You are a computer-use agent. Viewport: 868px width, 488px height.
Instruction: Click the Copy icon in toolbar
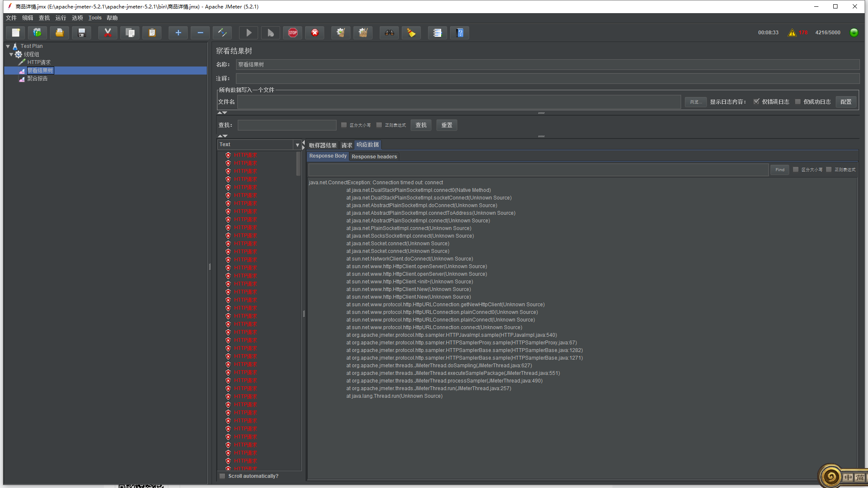(x=130, y=33)
